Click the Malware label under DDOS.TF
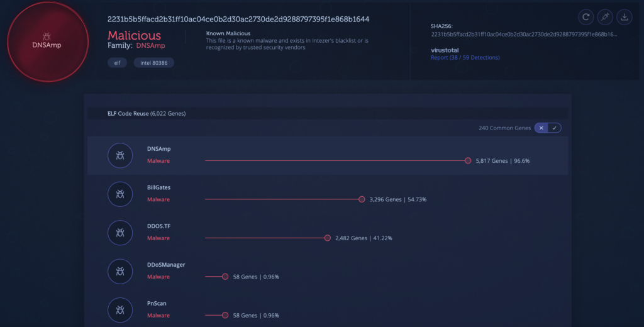This screenshot has width=644, height=327. click(158, 238)
